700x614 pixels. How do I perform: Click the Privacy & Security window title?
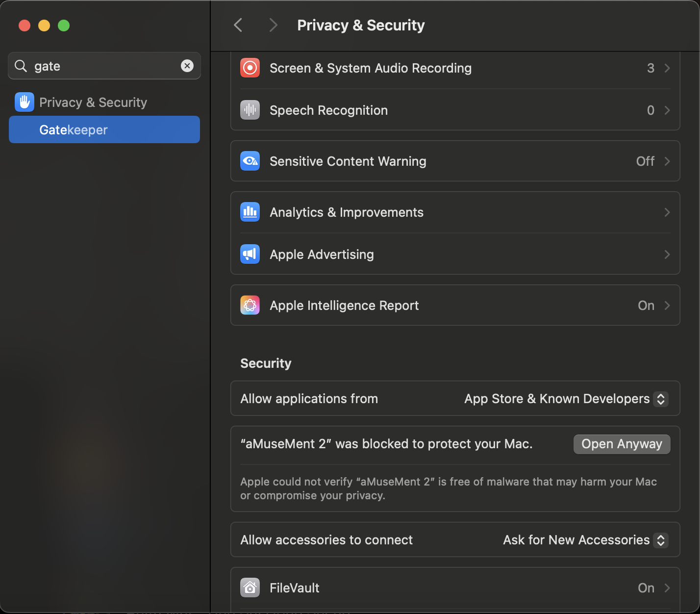(361, 25)
